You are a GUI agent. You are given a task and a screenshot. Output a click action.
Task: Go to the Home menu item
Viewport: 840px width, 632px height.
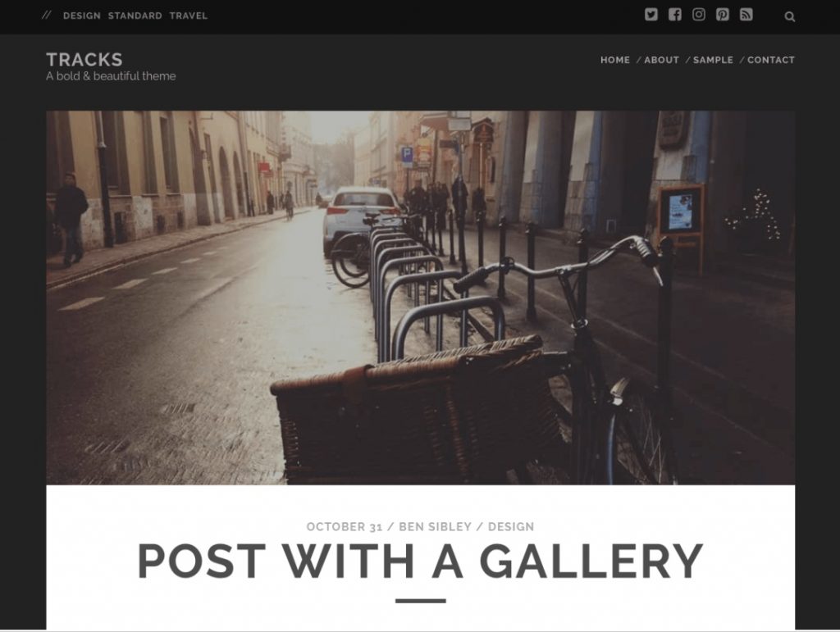pyautogui.click(x=615, y=60)
